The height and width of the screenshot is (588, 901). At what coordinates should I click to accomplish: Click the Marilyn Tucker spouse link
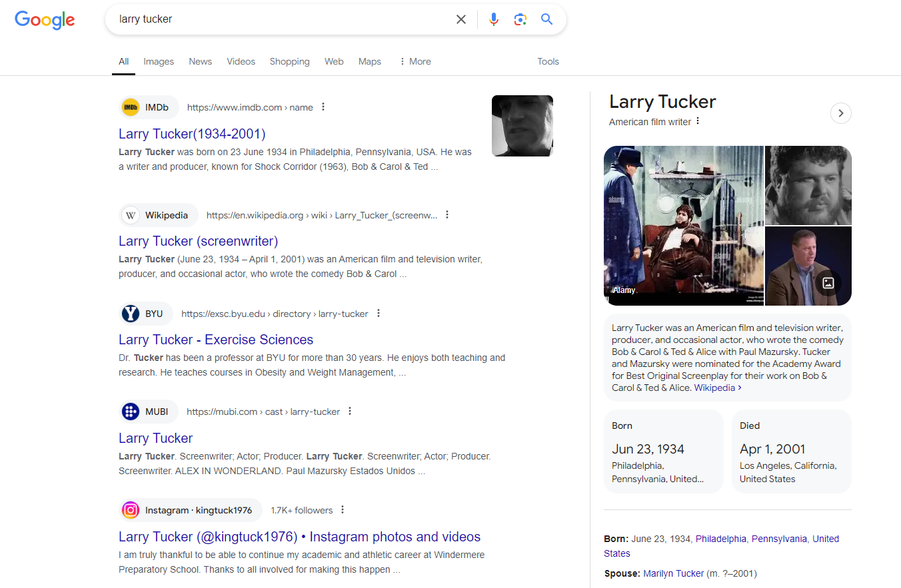(673, 573)
